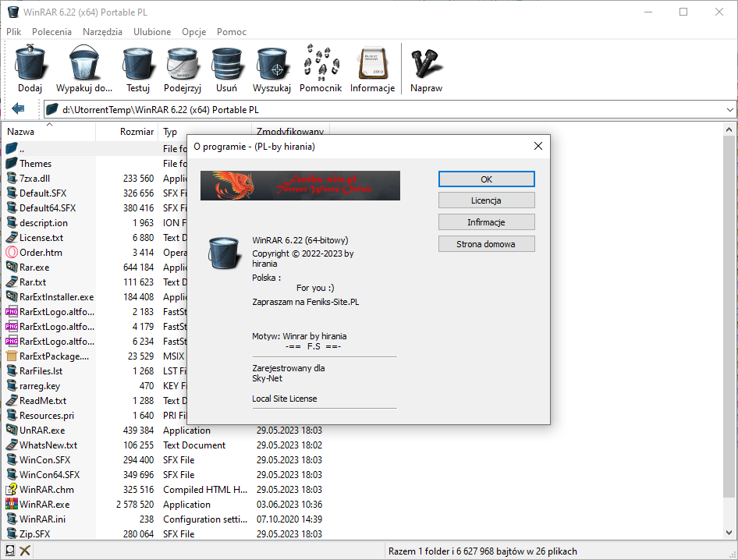Close the O programie dialog
Image resolution: width=738 pixels, height=560 pixels.
(x=538, y=147)
